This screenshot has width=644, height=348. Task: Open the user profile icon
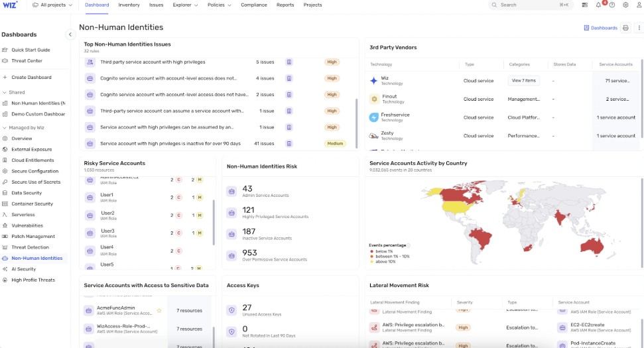click(x=639, y=5)
